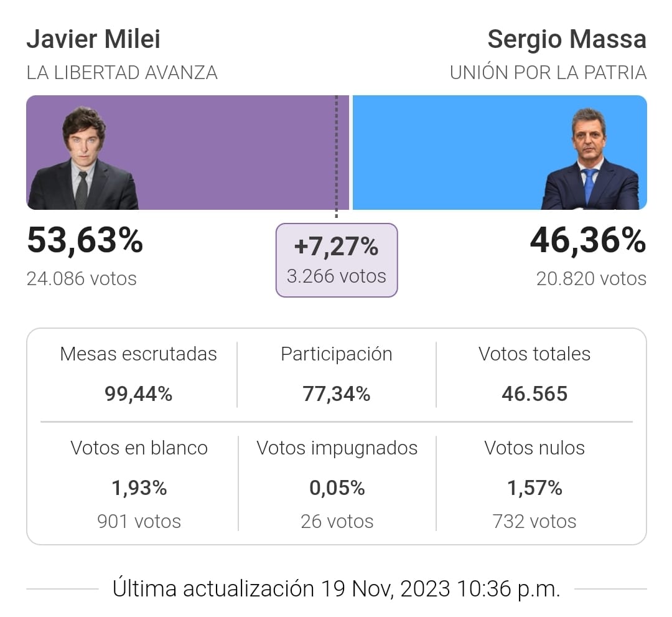672x617 pixels.
Task: Select the Javier Milei candidate name
Action: (93, 40)
